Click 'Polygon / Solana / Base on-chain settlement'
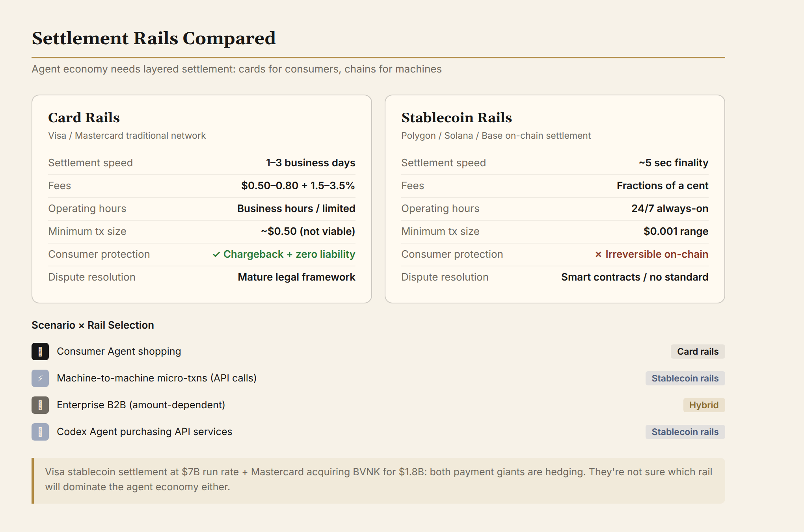The height and width of the screenshot is (532, 804). 496,136
